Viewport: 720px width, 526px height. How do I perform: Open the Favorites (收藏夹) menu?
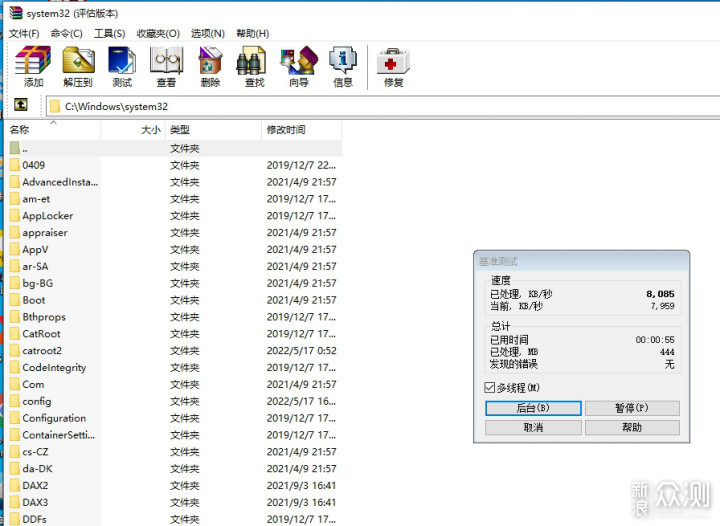pos(158,34)
